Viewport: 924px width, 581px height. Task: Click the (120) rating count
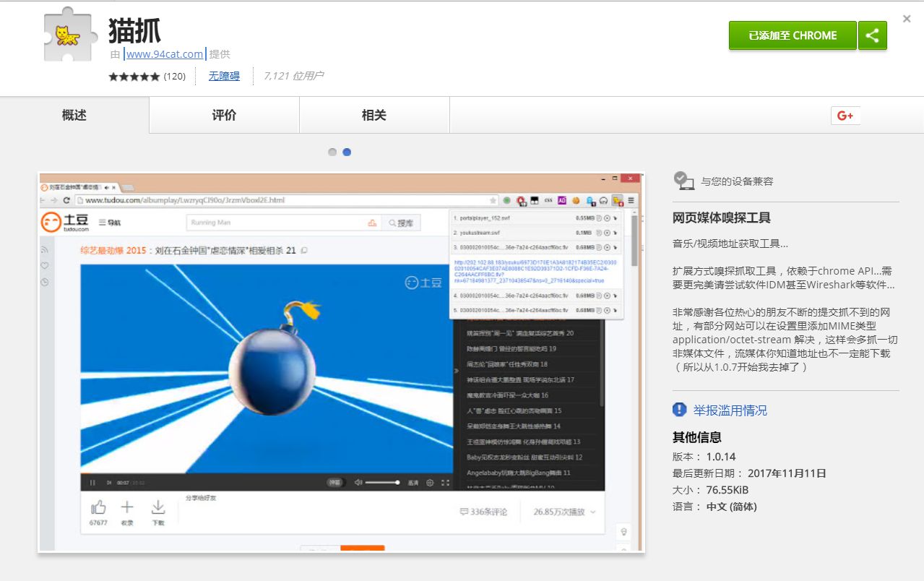pos(175,76)
